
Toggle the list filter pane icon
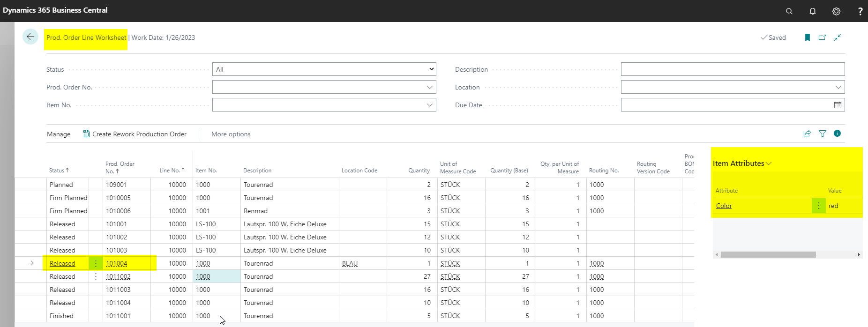point(823,134)
